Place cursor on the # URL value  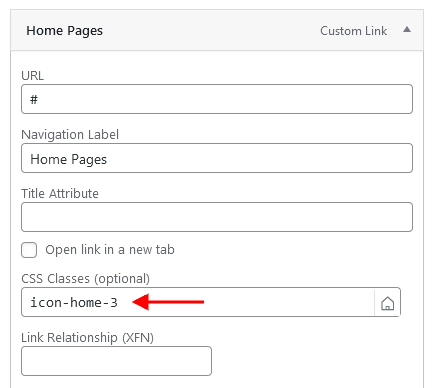click(x=34, y=99)
